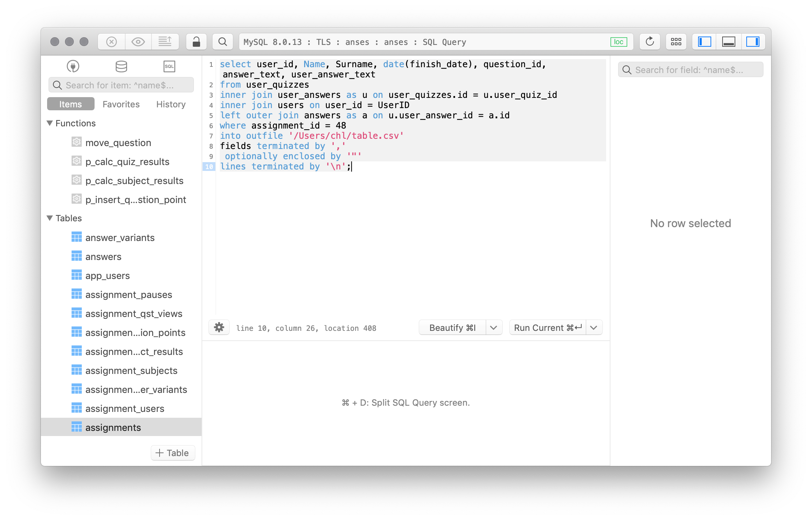Open the Run Current dropdown arrow

pyautogui.click(x=594, y=328)
